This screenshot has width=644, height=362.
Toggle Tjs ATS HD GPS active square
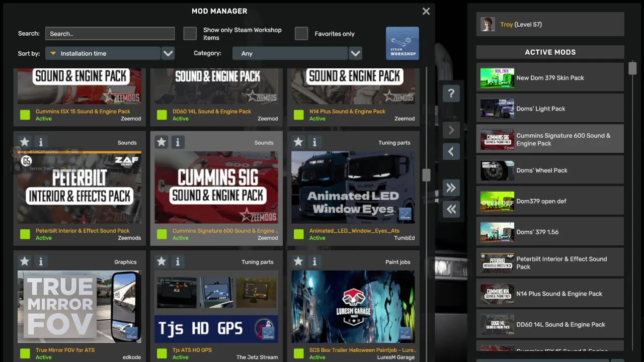pos(162,353)
